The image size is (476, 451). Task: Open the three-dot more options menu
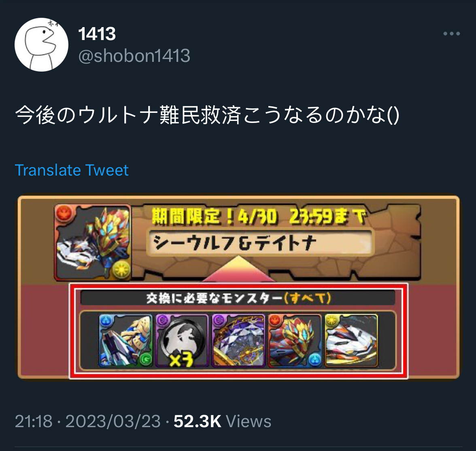point(451,34)
